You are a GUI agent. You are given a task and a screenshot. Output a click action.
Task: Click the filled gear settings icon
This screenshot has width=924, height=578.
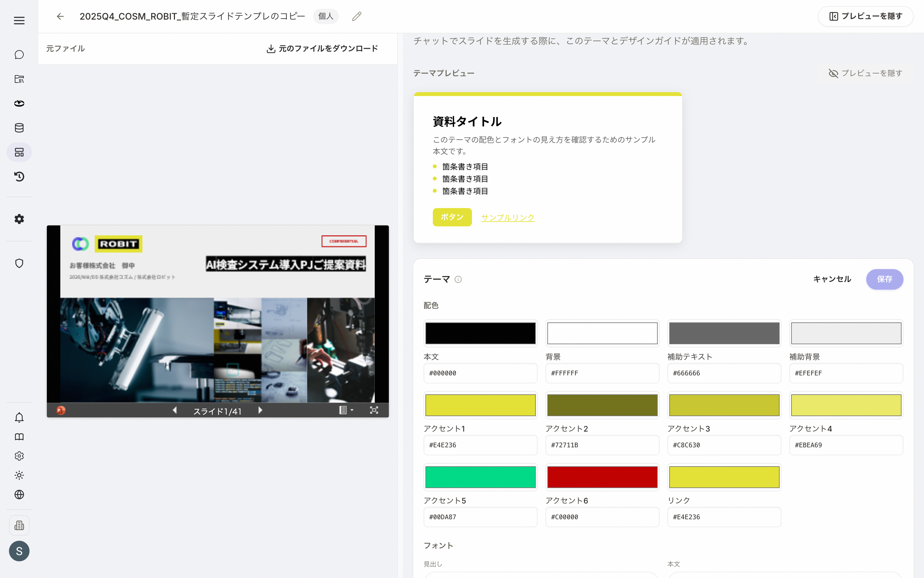[x=19, y=219]
